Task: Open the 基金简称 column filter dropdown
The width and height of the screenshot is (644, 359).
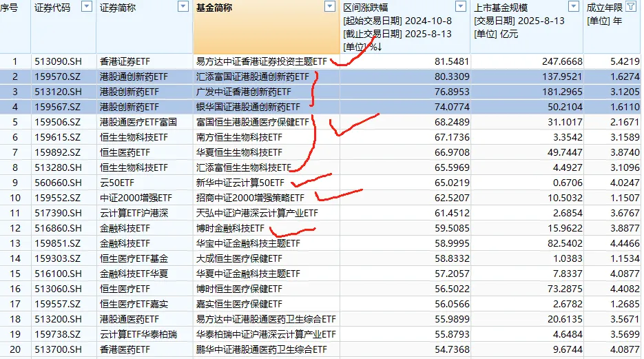Action: [330, 7]
